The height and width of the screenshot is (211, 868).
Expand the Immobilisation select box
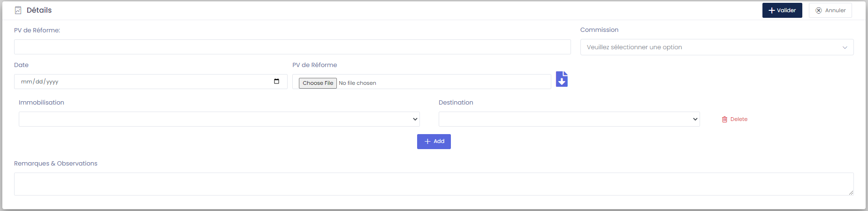(219, 119)
